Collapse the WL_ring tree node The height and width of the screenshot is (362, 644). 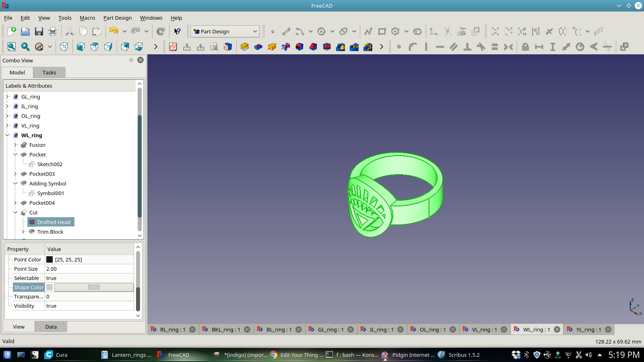[7, 135]
